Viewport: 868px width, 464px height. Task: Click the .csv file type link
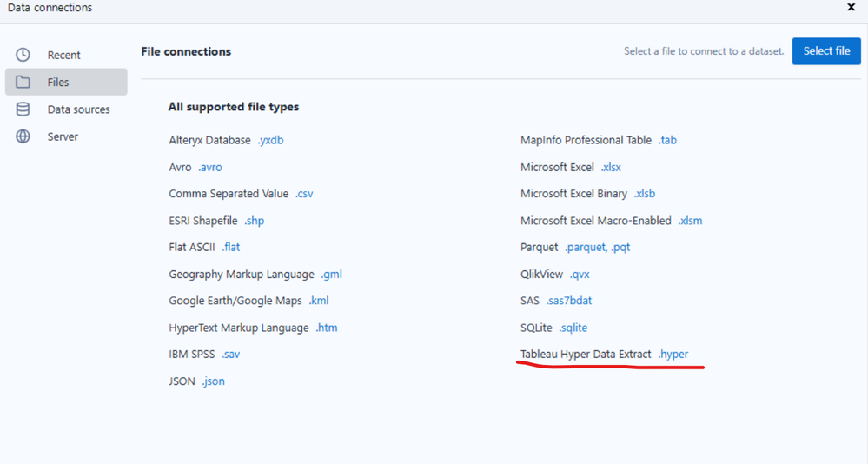click(x=304, y=194)
